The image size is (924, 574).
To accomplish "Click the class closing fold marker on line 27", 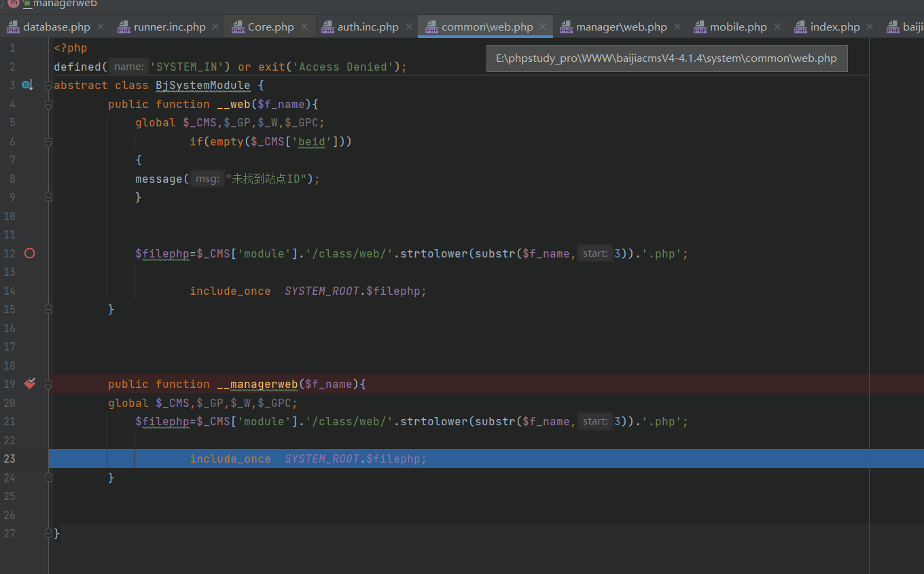I will coord(48,533).
